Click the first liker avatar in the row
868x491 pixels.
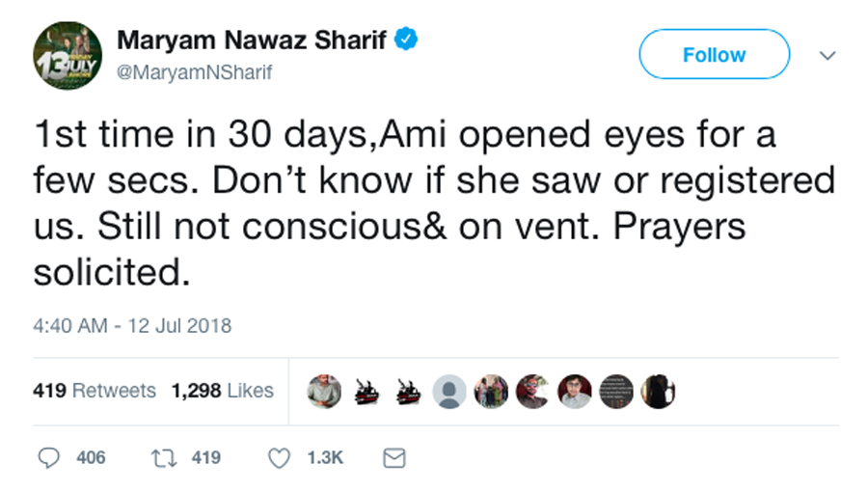(x=324, y=391)
